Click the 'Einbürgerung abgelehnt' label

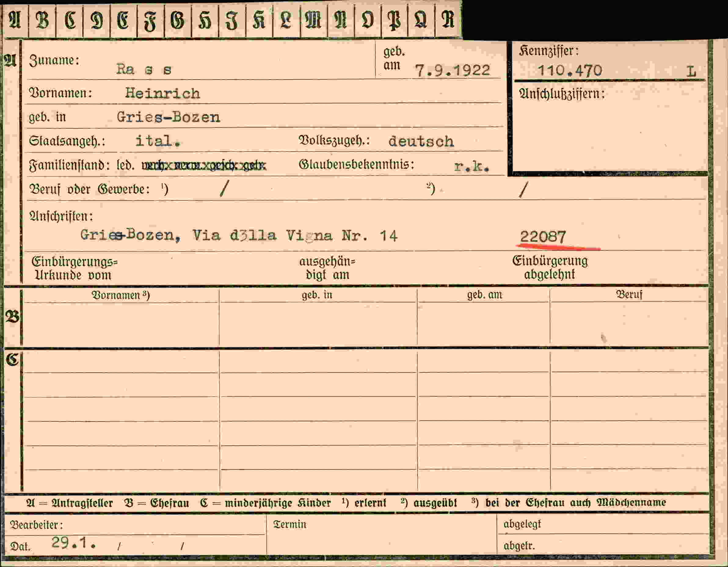[550, 268]
